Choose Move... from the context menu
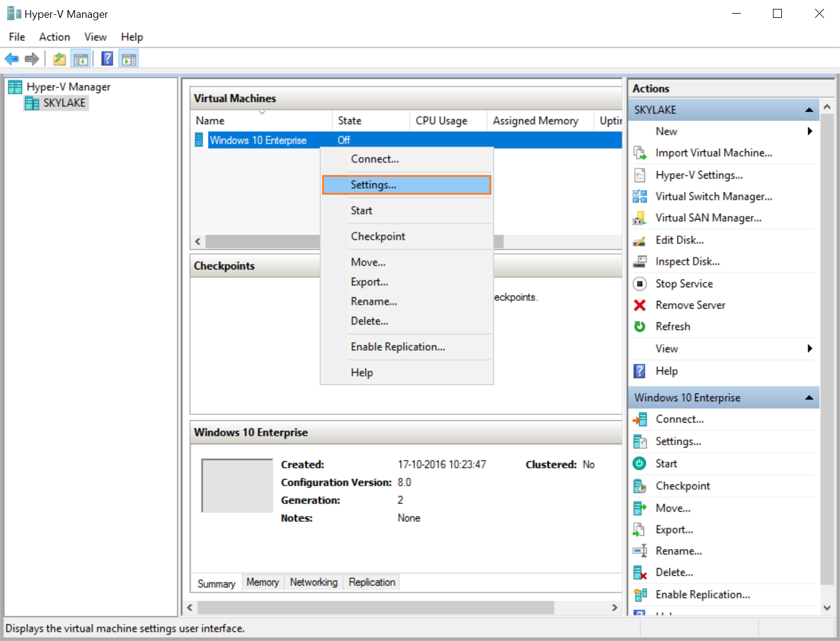Viewport: 840px width, 641px height. tap(406, 262)
